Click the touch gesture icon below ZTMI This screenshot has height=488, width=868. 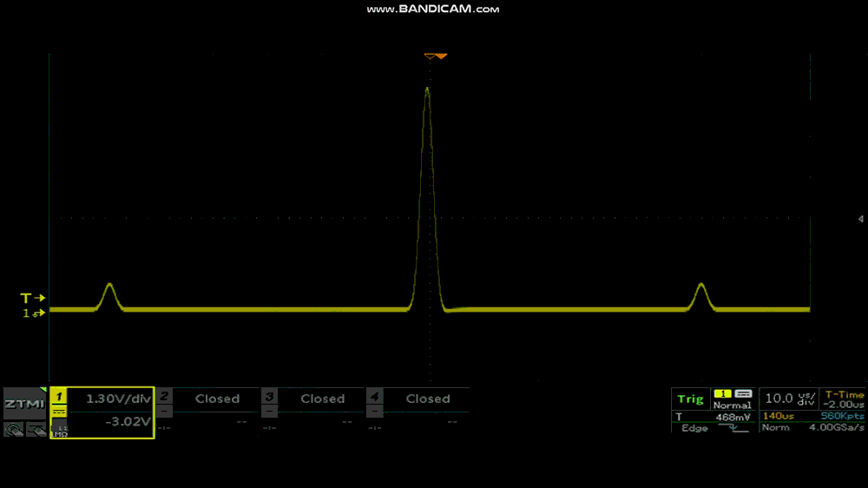point(14,429)
